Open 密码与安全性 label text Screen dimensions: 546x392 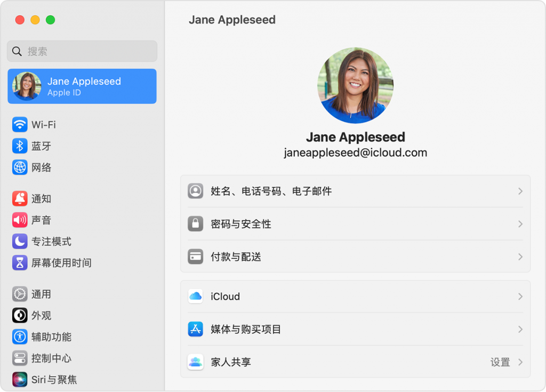(x=241, y=224)
